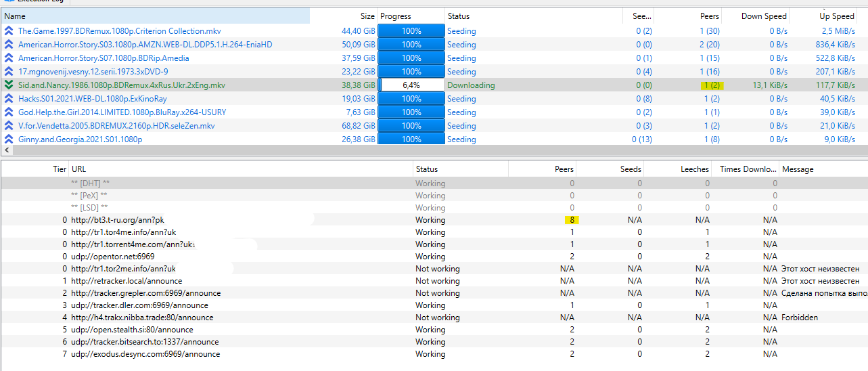Click seeding icon for 17.mgnovenij.vesny torrent
Screen dimensions: 868x371
tap(8, 72)
